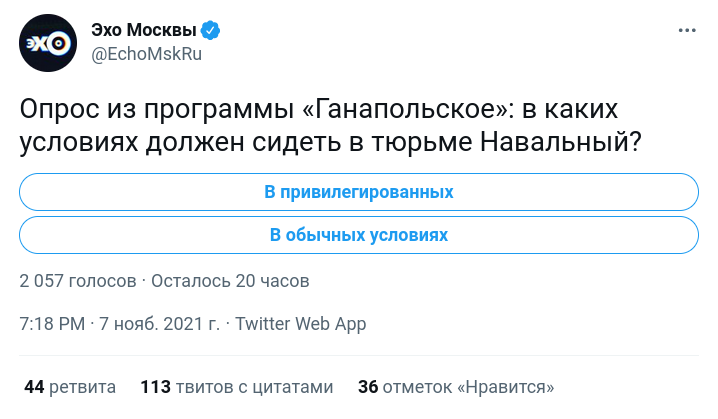The height and width of the screenshot is (419, 718).
Task: Click the bold number 36 likes count
Action: tap(367, 386)
